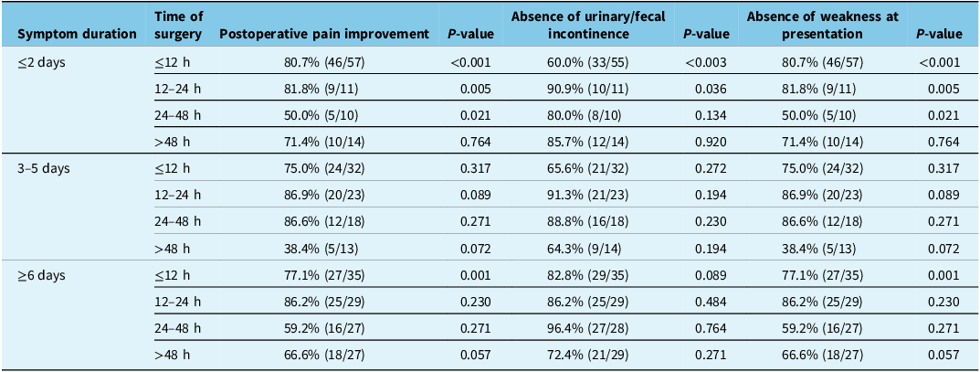The height and width of the screenshot is (372, 980).
Task: Click the 91.3% (21/23) cell
Action: point(587,195)
